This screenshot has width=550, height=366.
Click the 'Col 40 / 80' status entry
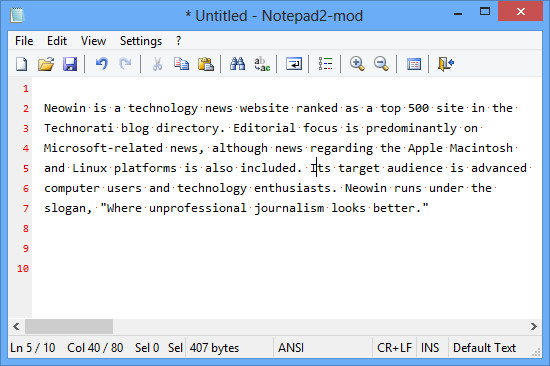click(x=95, y=348)
